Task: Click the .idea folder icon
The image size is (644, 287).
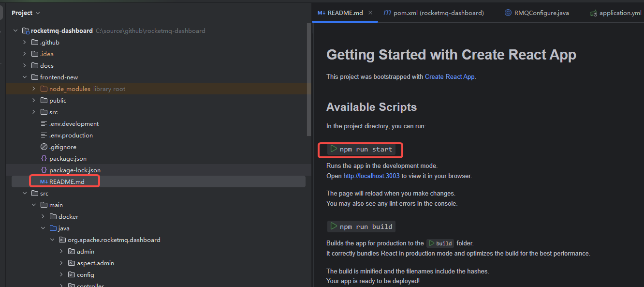Action: coord(35,54)
